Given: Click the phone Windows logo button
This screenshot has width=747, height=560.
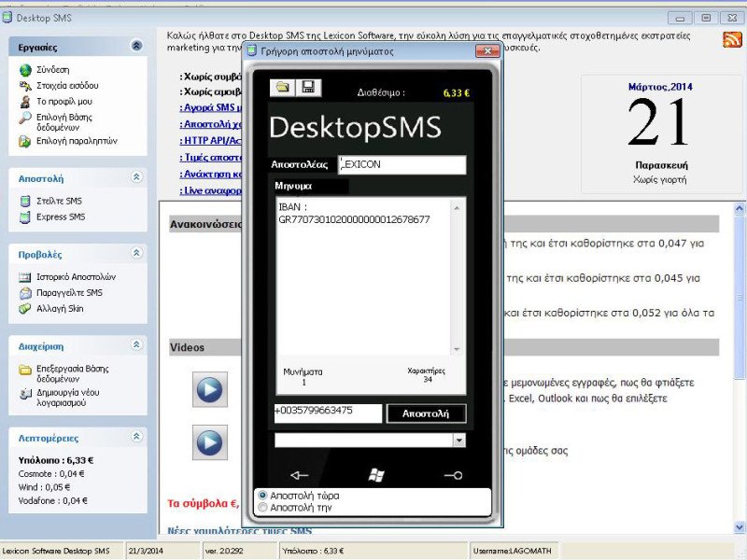Looking at the screenshot, I should pos(376,474).
